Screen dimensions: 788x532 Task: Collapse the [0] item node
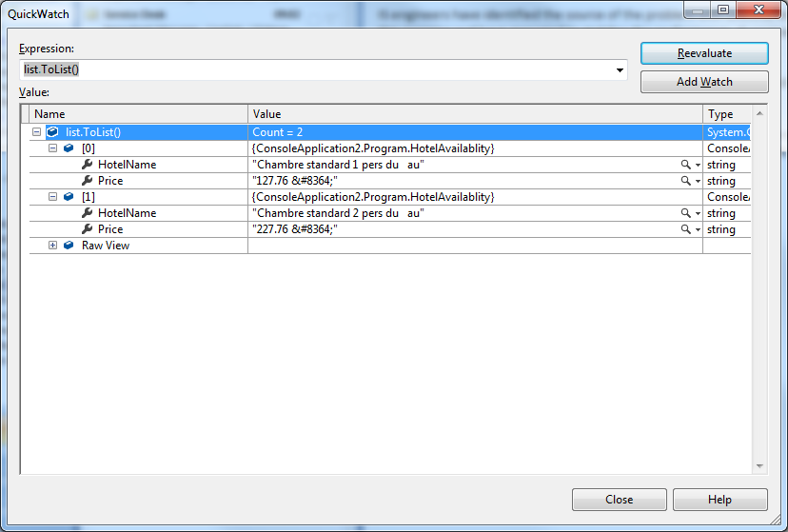click(x=52, y=148)
